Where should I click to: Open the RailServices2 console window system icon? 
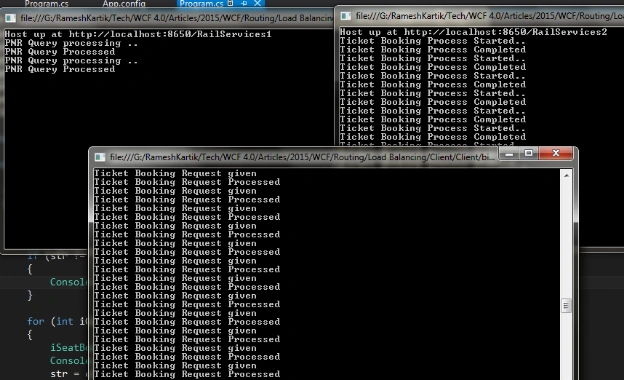click(x=346, y=16)
